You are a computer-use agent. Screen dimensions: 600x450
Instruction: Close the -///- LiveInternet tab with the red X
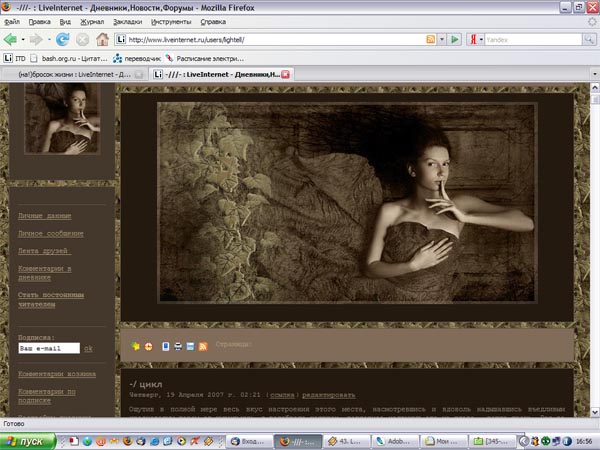[x=285, y=74]
